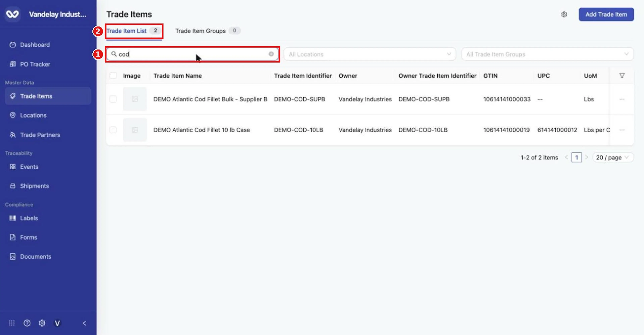
Task: Click image placeholder for Cod Fillet 10 lb Case
Action: point(135,130)
